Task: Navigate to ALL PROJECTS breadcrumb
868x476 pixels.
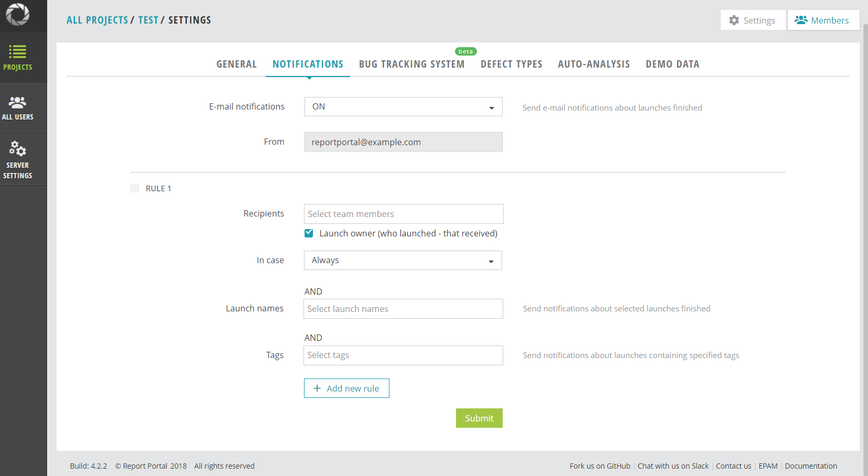Action: point(97,20)
